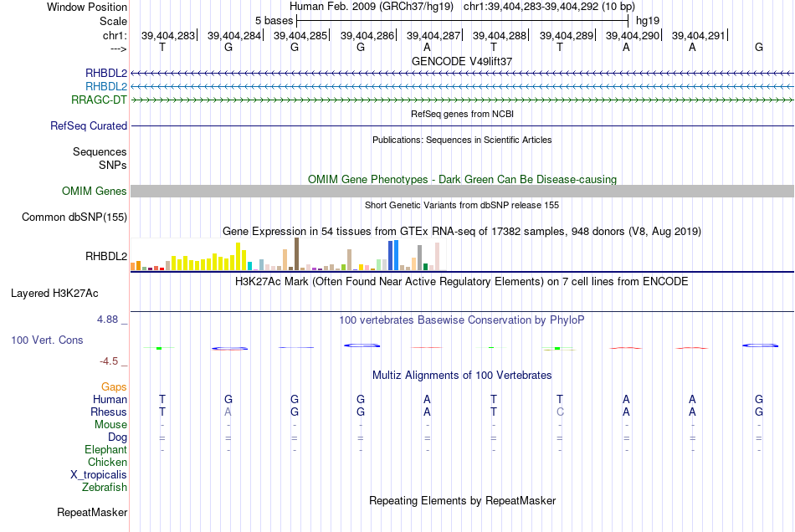Image resolution: width=795 pixels, height=532 pixels.
Task: Click the hg19 assembly label beside scale bar
Action: (648, 21)
